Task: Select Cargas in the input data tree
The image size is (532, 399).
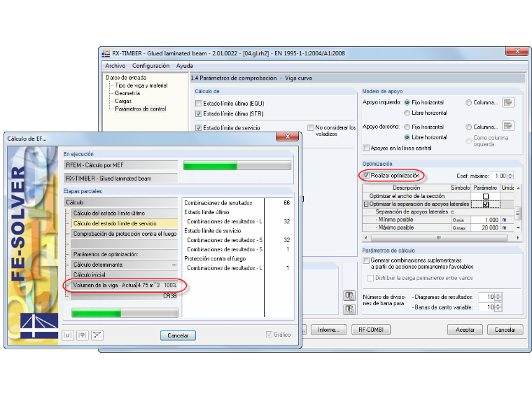Action: (123, 101)
